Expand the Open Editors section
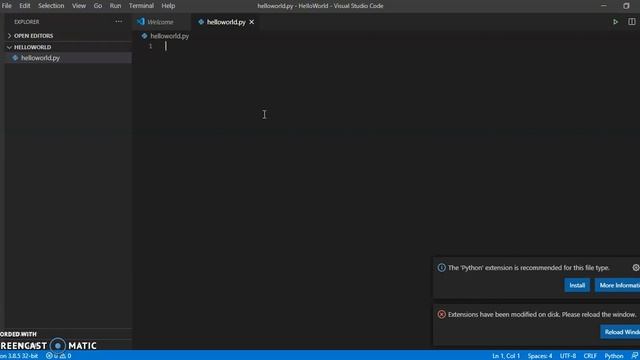Viewport: 640px width, 360px height. click(69, 36)
